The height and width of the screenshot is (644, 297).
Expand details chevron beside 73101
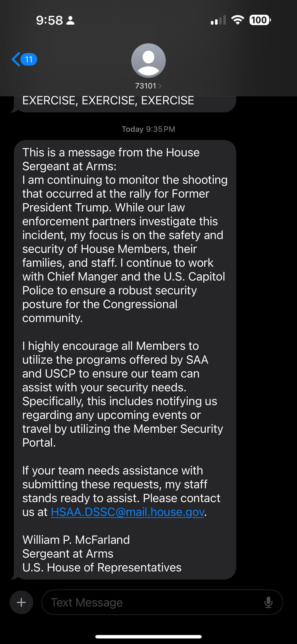pyautogui.click(x=160, y=86)
